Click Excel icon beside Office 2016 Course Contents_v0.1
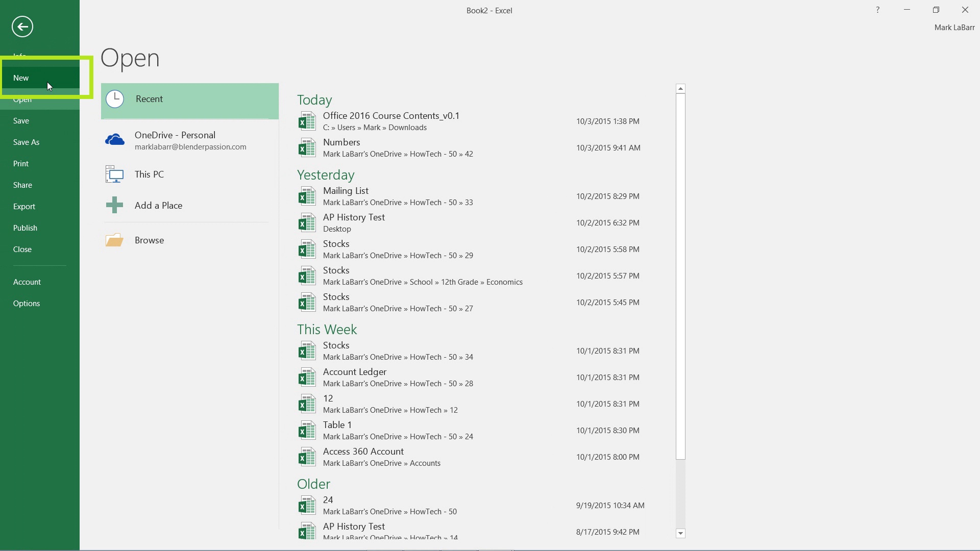980x551 pixels. pos(307,121)
